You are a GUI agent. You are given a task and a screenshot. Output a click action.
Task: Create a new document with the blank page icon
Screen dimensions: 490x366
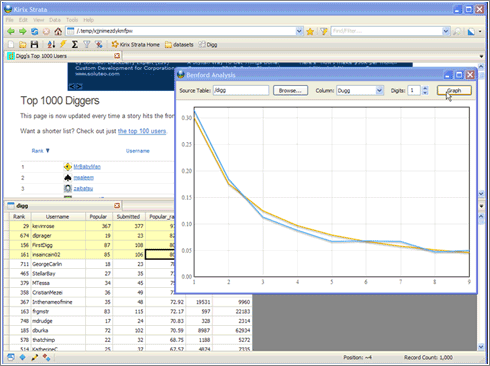[11, 44]
